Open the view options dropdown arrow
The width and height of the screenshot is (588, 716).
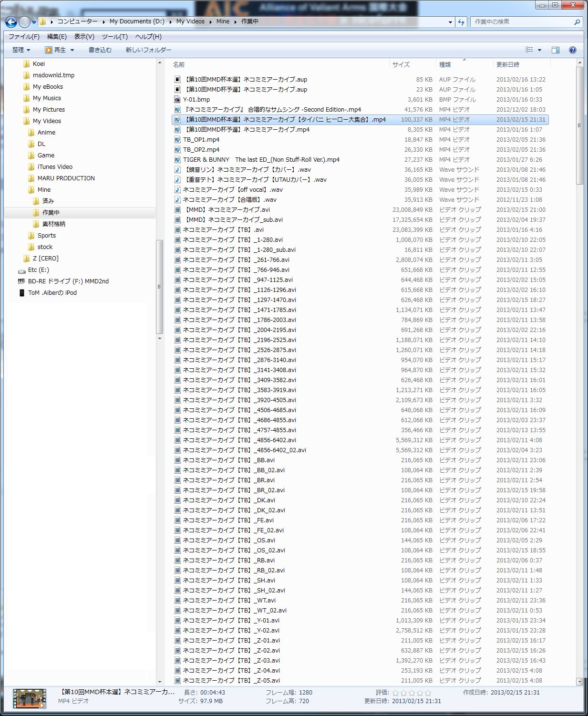pyautogui.click(x=540, y=50)
